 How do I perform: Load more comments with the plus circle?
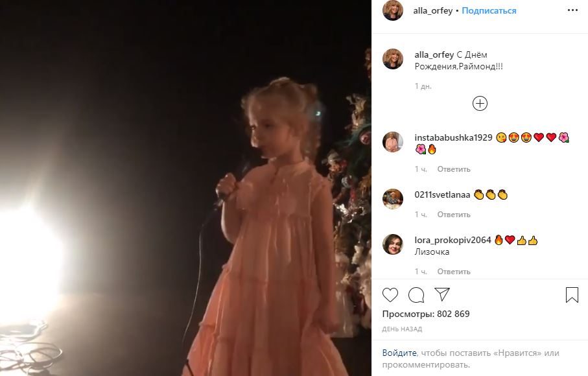pyautogui.click(x=480, y=104)
